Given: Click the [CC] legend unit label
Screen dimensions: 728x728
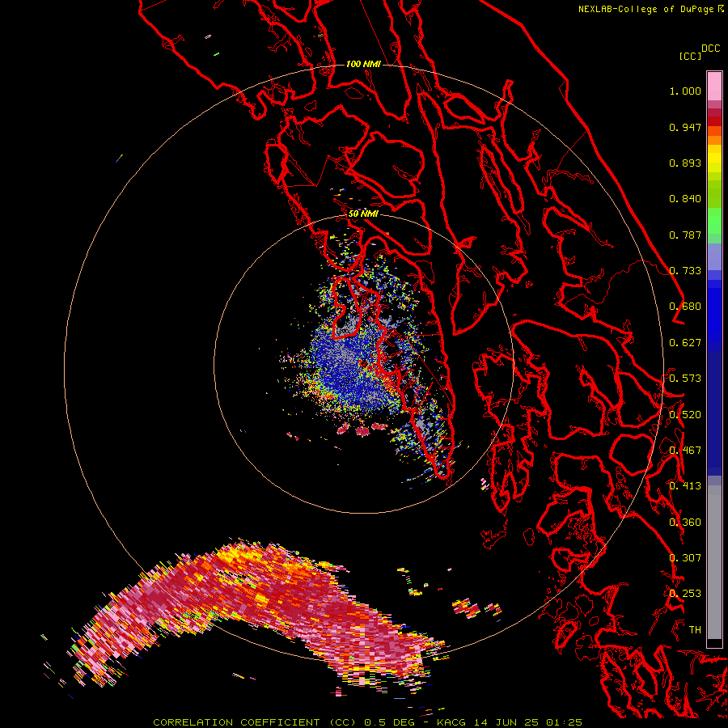Looking at the screenshot, I should point(690,56).
